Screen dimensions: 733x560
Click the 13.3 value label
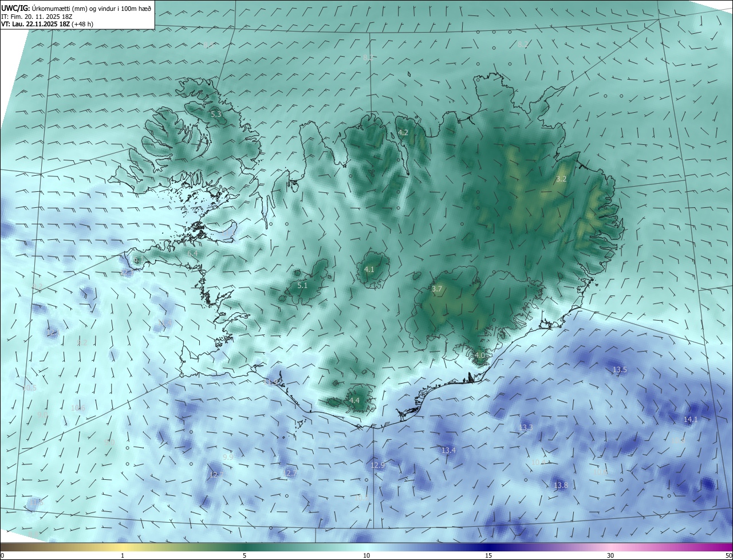tap(526, 428)
